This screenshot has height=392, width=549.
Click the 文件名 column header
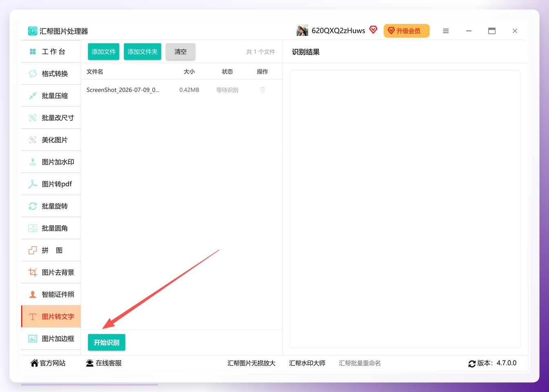click(x=95, y=72)
